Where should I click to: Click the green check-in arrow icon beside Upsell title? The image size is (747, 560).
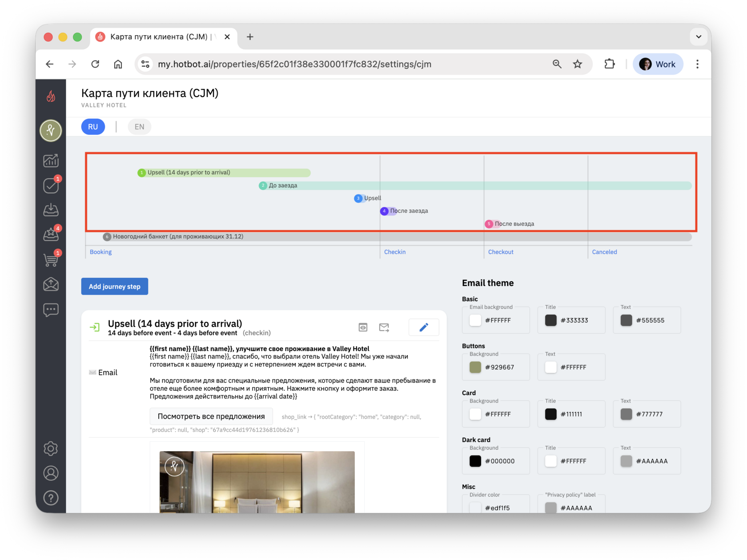click(x=95, y=328)
